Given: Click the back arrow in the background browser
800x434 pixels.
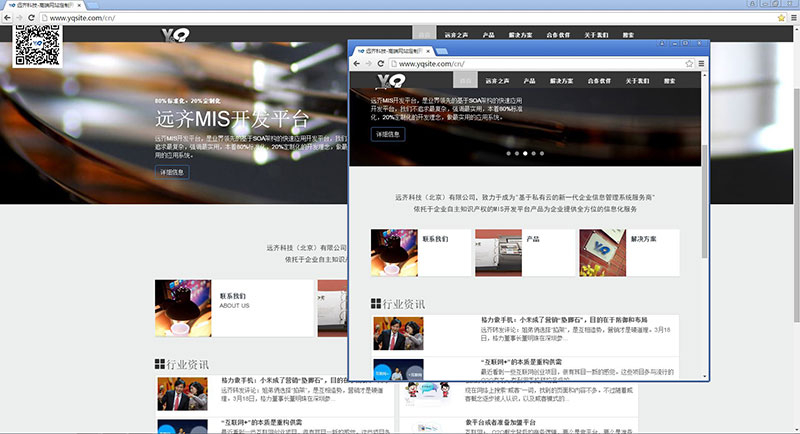Looking at the screenshot, I should [8, 18].
